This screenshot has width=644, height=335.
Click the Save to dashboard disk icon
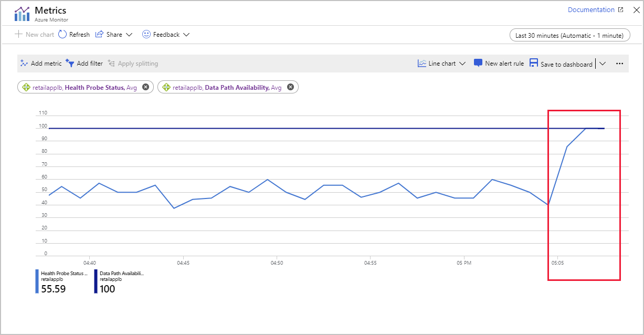click(534, 64)
